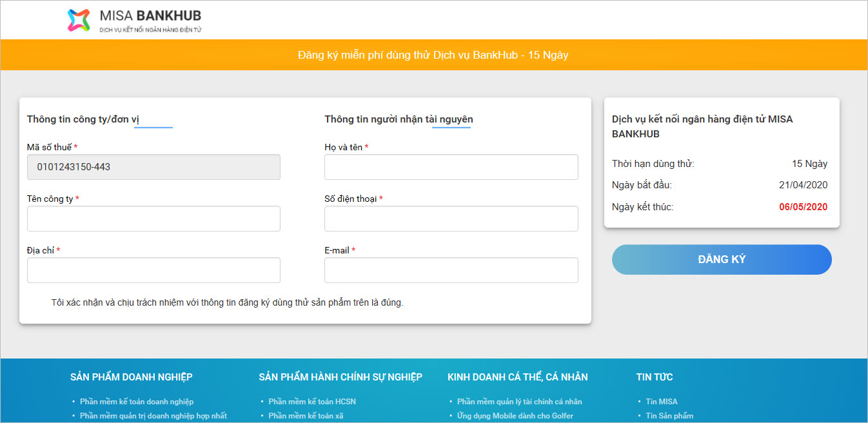Open the 'Tin MISA' news link

pyautogui.click(x=662, y=402)
